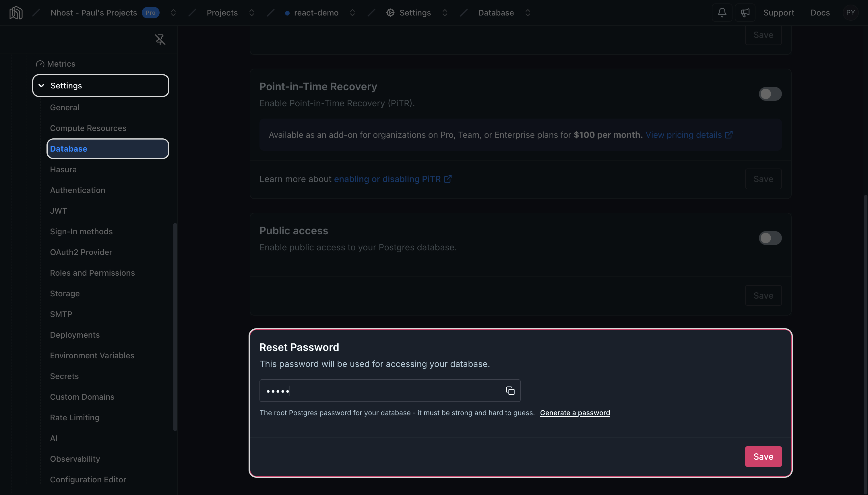Enable the Point-in-Time Recovery toggle
The height and width of the screenshot is (495, 868).
click(770, 94)
